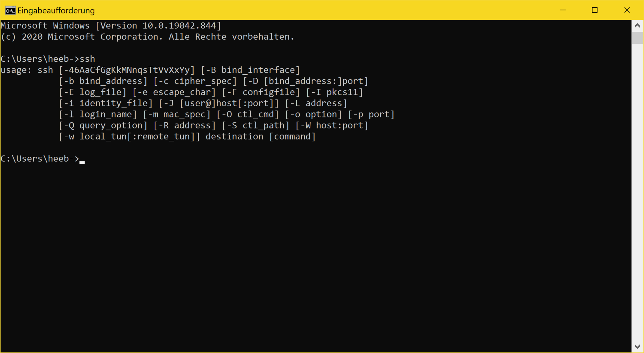The image size is (644, 353).
Task: Click the Eingabeaufforderung title bar text
Action: (x=57, y=10)
